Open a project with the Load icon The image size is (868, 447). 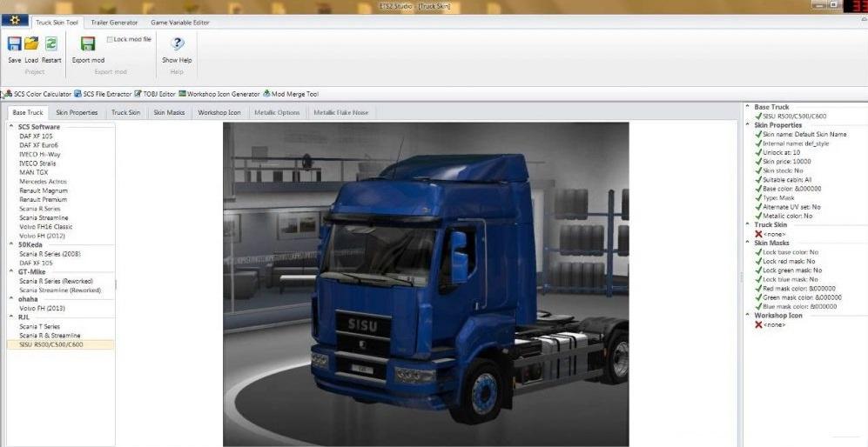tap(31, 43)
